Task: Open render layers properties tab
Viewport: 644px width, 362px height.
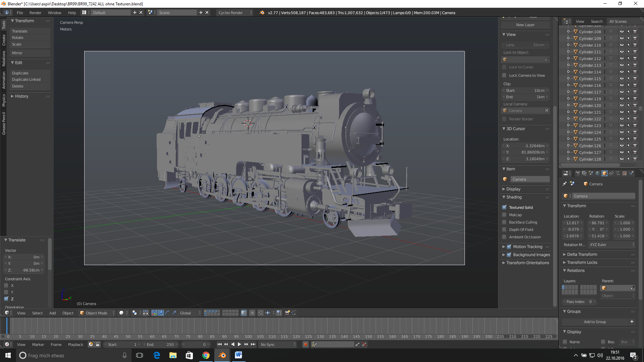Action: (584, 173)
